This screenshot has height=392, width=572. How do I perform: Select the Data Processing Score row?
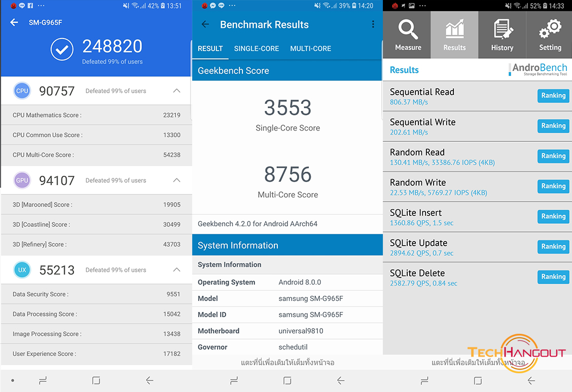tap(96, 314)
